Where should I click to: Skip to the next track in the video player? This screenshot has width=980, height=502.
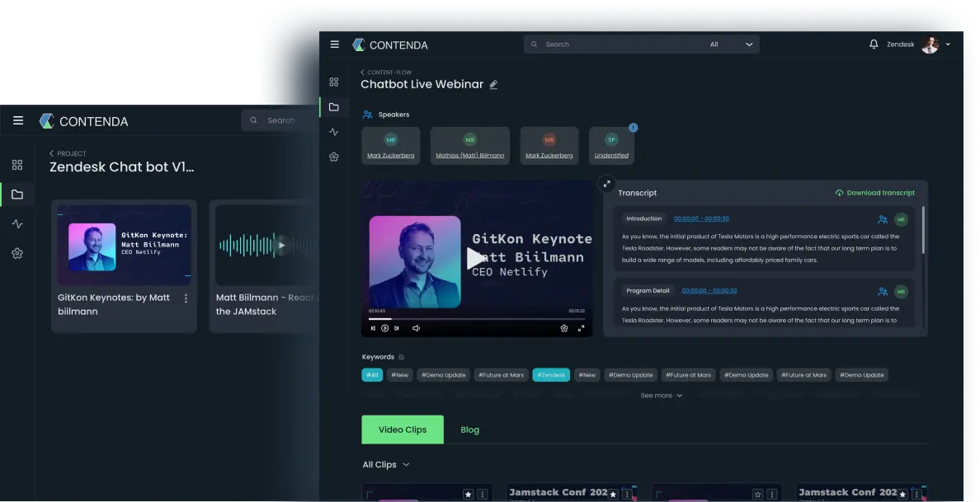396,328
